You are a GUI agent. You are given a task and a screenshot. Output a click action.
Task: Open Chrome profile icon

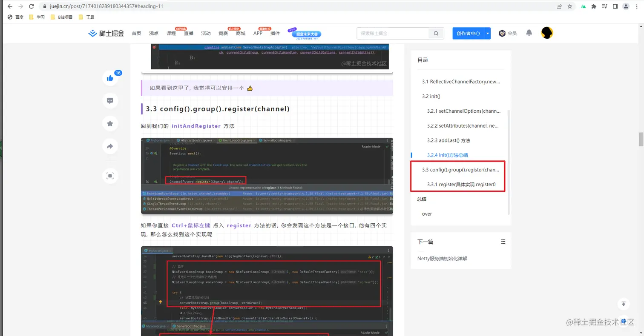click(x=626, y=6)
